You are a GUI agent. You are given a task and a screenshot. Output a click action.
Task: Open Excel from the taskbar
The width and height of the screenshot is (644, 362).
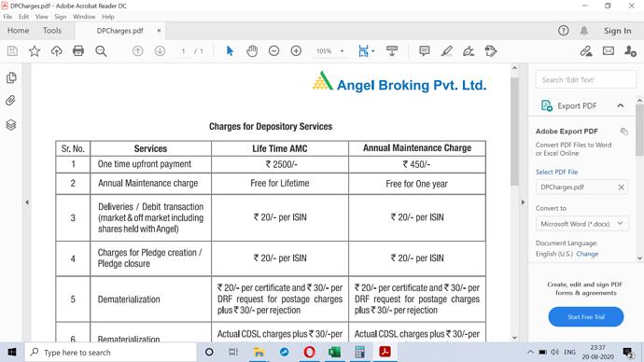334,352
